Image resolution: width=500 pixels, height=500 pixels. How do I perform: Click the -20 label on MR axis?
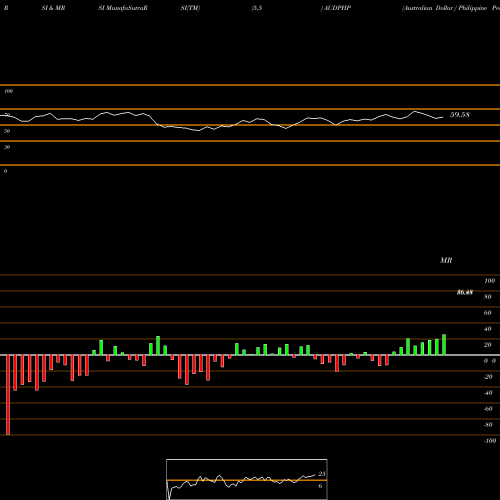488,377
